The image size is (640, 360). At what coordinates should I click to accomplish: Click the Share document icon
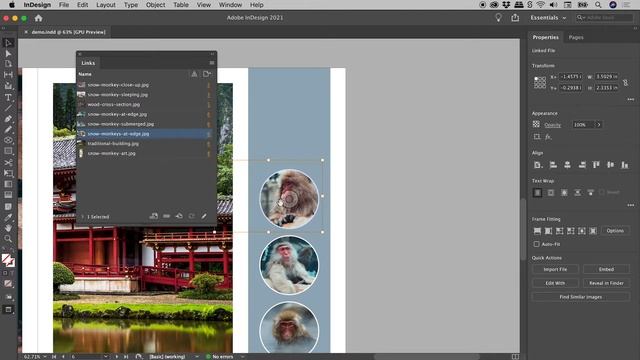pos(515,18)
